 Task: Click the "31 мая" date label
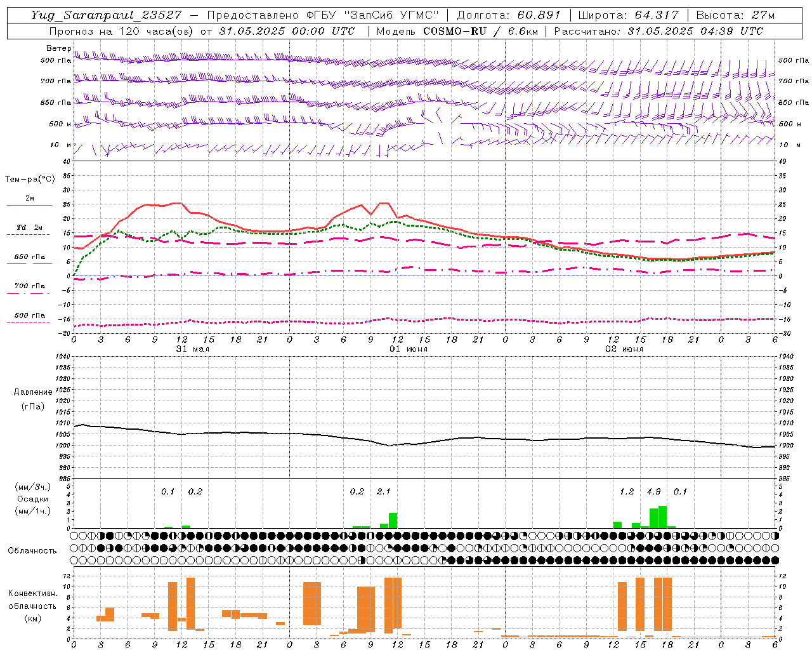[193, 349]
